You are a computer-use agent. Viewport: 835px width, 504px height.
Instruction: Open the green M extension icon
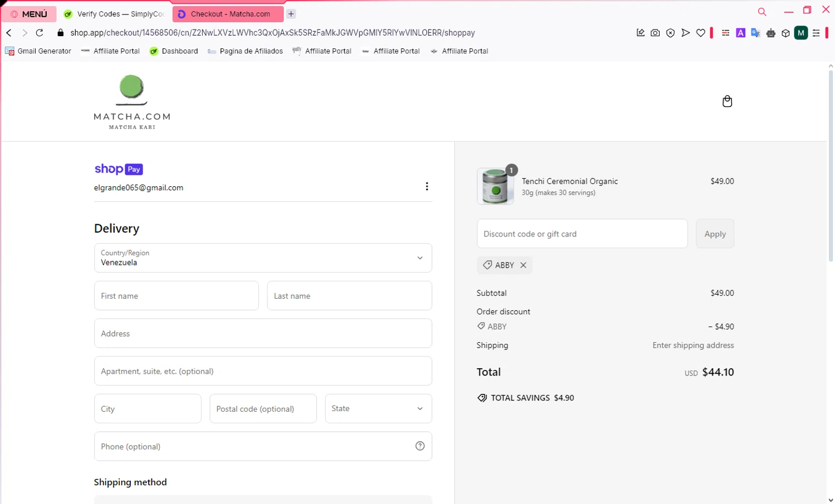point(801,33)
